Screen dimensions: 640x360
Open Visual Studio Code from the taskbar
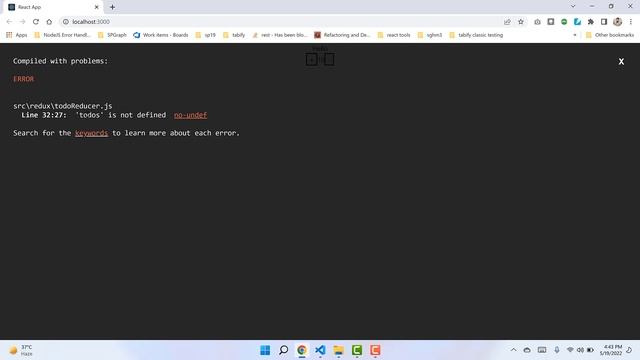point(320,350)
